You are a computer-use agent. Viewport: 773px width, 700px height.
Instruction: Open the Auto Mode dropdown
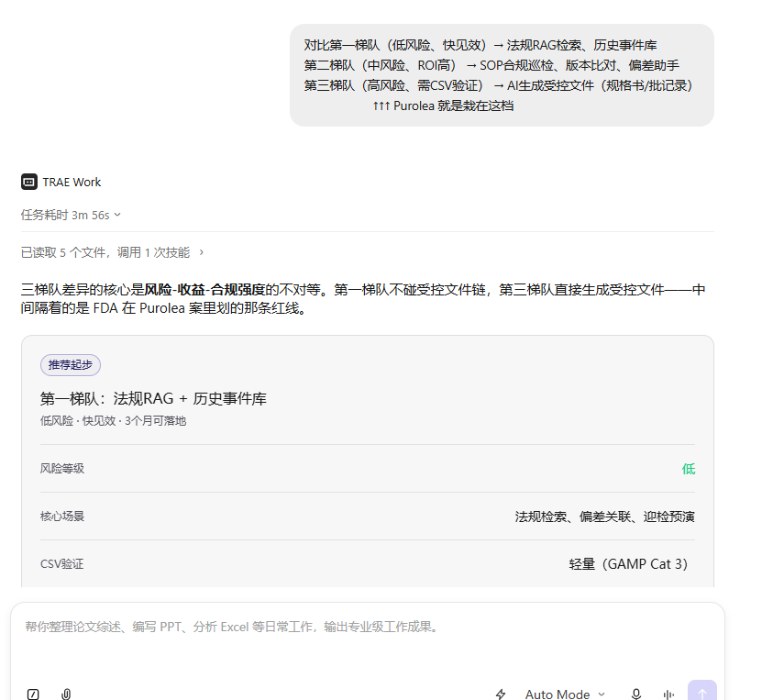click(x=565, y=694)
